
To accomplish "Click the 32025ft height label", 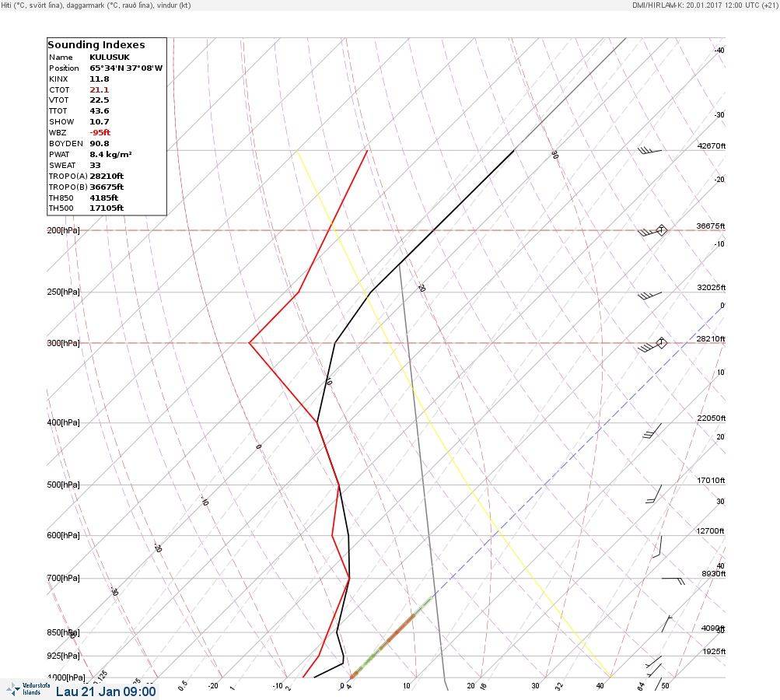I will pyautogui.click(x=712, y=288).
